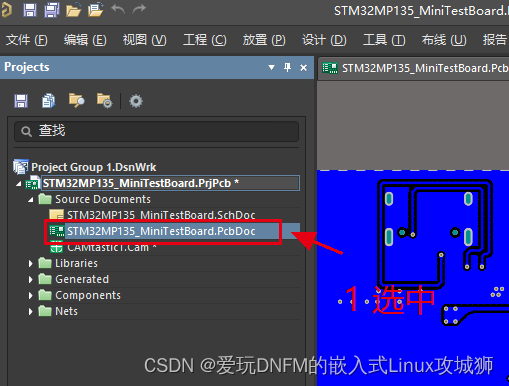The image size is (509, 386).
Task: Open the 文件 (F) menu
Action: coord(27,40)
